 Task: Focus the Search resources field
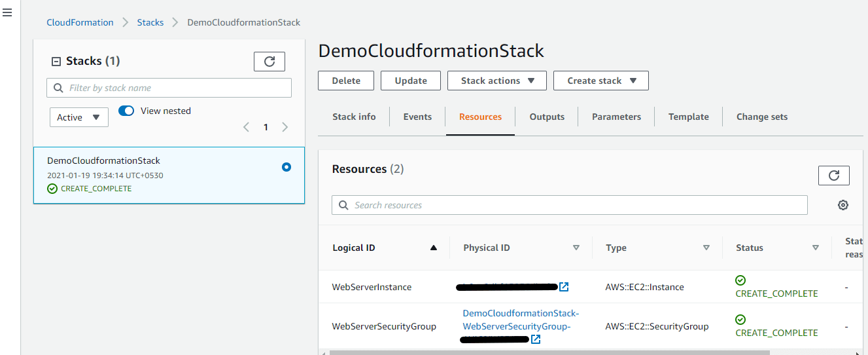coord(570,205)
